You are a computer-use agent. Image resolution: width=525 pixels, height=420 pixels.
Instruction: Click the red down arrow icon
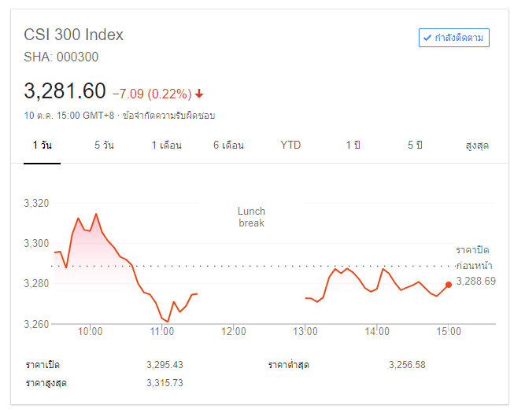coord(199,94)
